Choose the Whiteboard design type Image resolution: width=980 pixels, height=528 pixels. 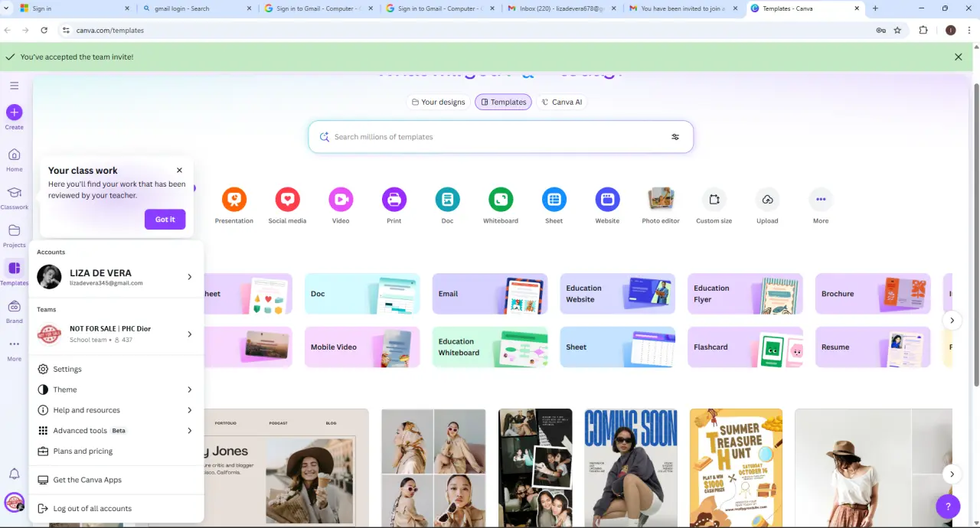[501, 206]
